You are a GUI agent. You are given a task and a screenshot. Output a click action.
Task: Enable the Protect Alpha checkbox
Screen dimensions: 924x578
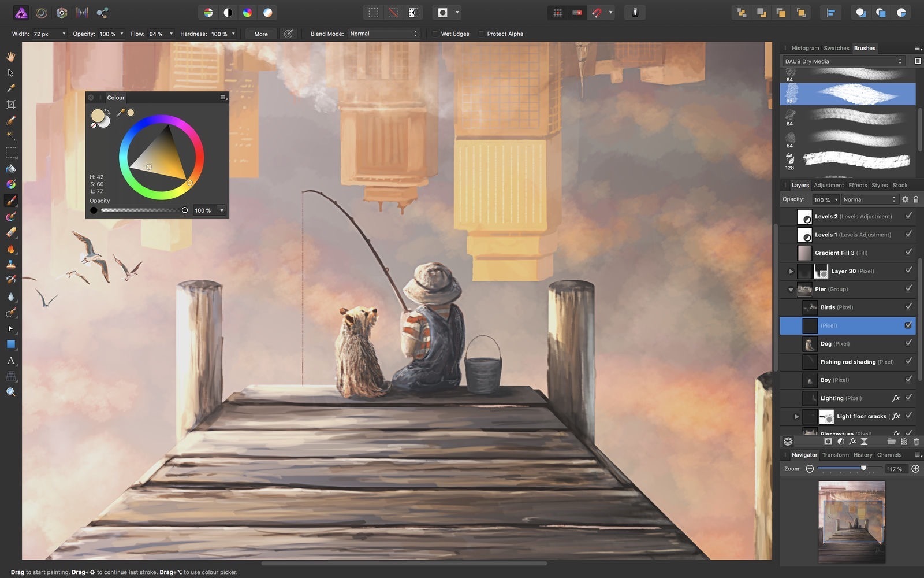click(x=480, y=34)
